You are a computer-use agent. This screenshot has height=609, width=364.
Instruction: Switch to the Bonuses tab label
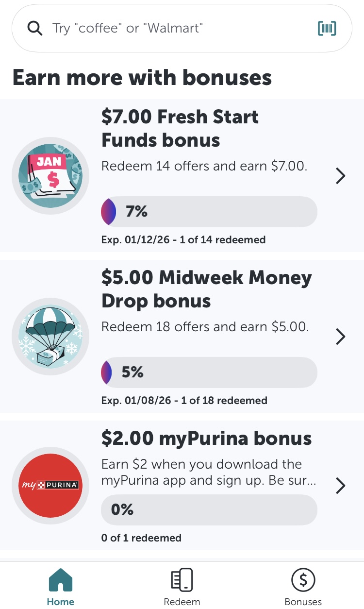pos(303,602)
